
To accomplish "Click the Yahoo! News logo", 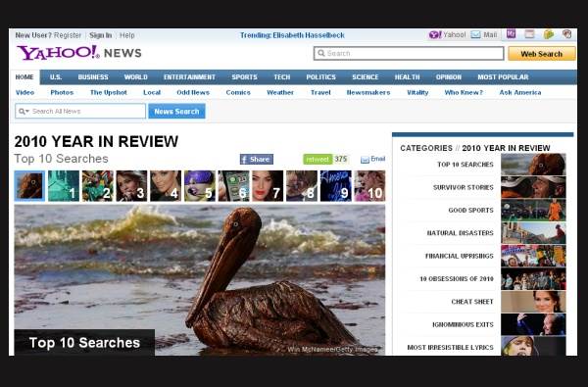I will pyautogui.click(x=79, y=53).
